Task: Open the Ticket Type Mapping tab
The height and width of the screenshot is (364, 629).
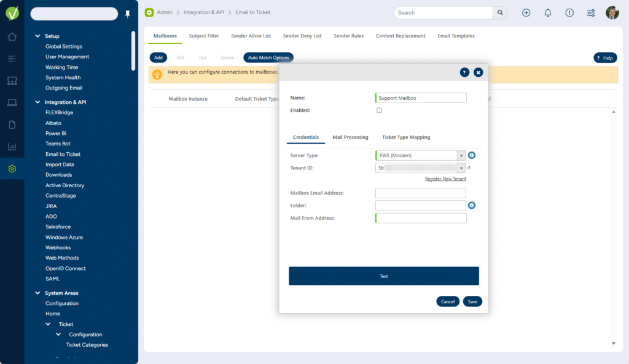Action: [406, 137]
